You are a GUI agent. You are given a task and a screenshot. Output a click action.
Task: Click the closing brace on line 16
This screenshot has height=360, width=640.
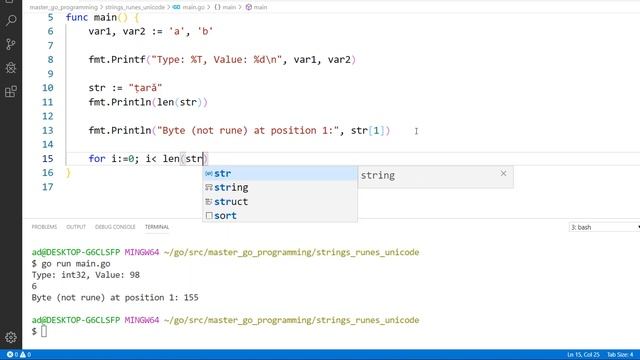[68, 173]
